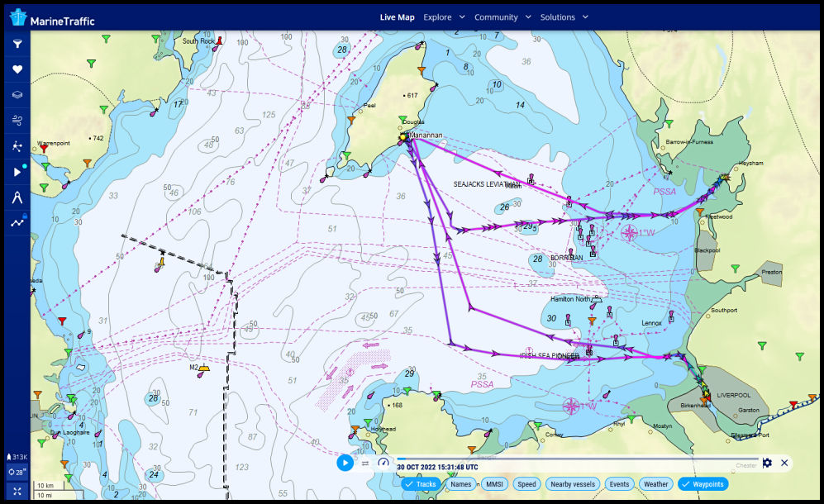824x504 pixels.
Task: Disable the Tracks toggle
Action: [x=422, y=484]
